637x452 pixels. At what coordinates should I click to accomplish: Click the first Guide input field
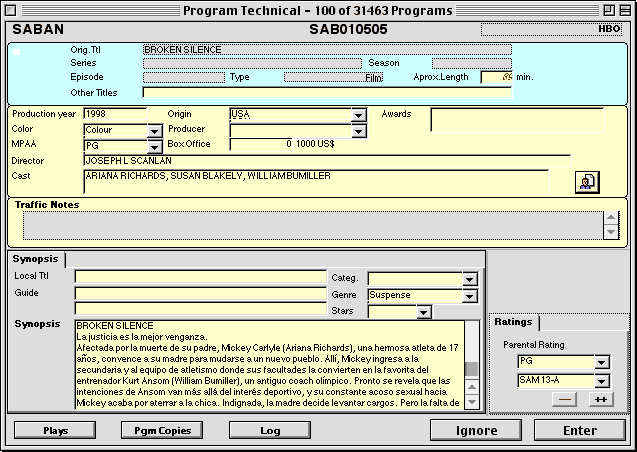tap(201, 293)
